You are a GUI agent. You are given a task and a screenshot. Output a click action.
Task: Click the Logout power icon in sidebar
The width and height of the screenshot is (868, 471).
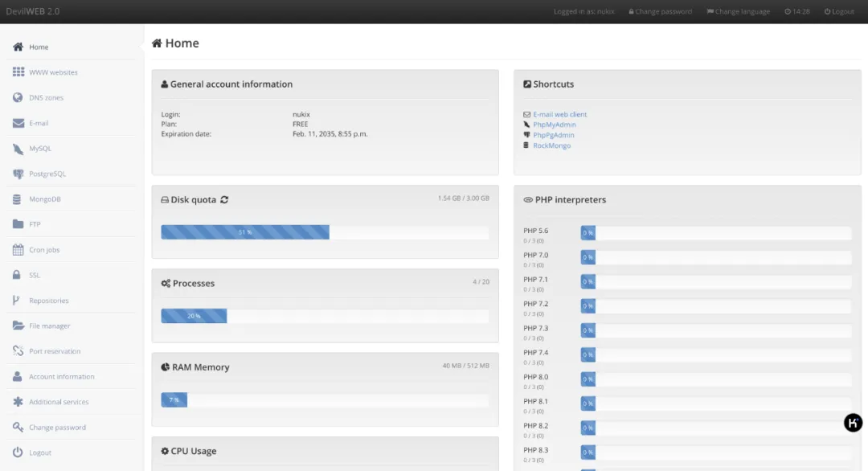[x=18, y=453]
